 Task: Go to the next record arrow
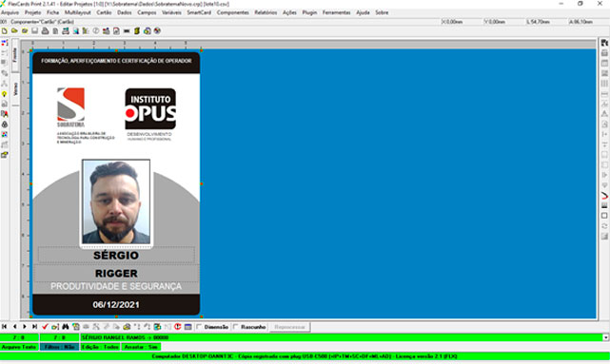[x=25, y=327]
